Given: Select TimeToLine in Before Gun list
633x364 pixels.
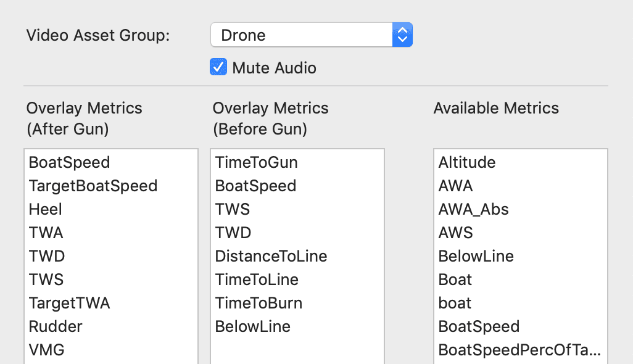Looking at the screenshot, I should (x=297, y=279).
